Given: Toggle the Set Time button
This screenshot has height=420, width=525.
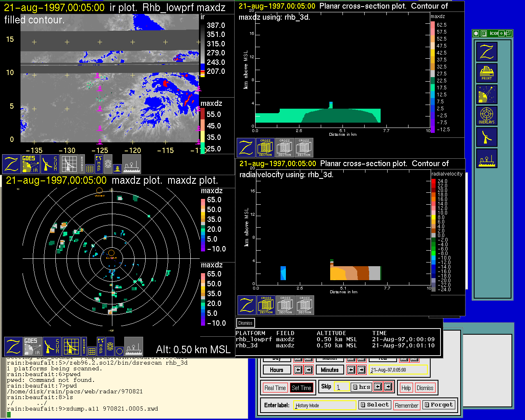Looking at the screenshot, I should coord(301,388).
